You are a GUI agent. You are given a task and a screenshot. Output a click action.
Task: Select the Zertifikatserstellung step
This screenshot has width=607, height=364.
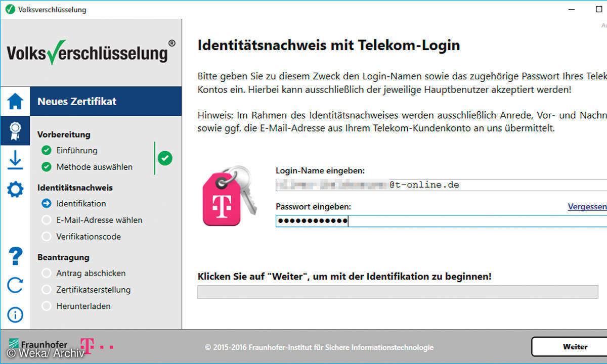(86, 290)
